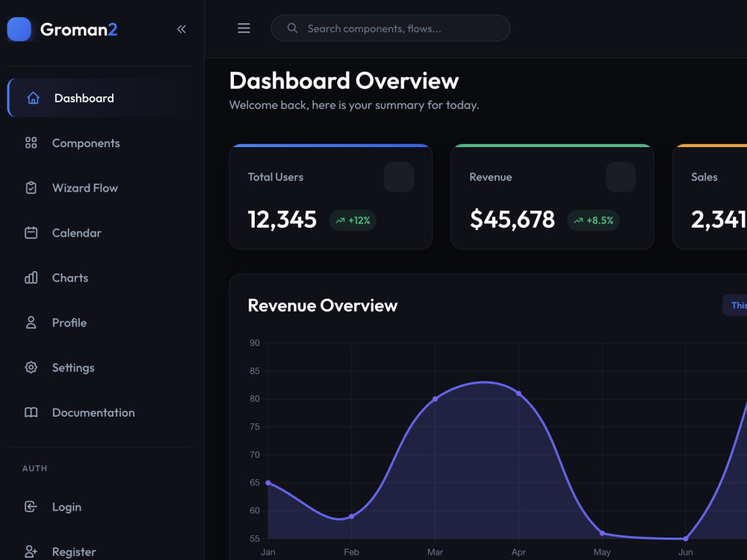Click the search magnifier icon

coord(293,28)
